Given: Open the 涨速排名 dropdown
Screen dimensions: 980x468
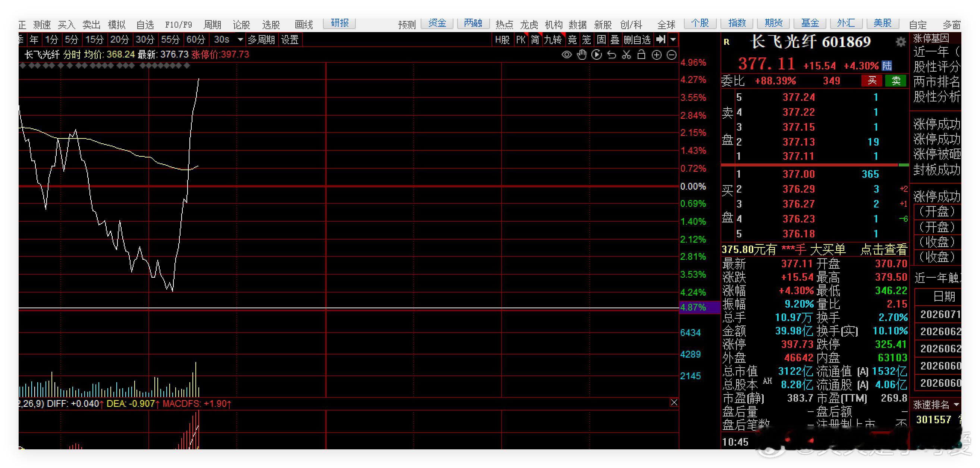Looking at the screenshot, I should pyautogui.click(x=957, y=405).
